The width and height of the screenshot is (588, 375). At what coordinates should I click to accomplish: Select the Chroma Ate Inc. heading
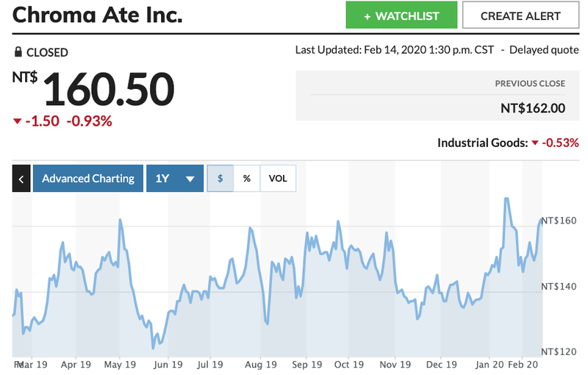click(98, 15)
